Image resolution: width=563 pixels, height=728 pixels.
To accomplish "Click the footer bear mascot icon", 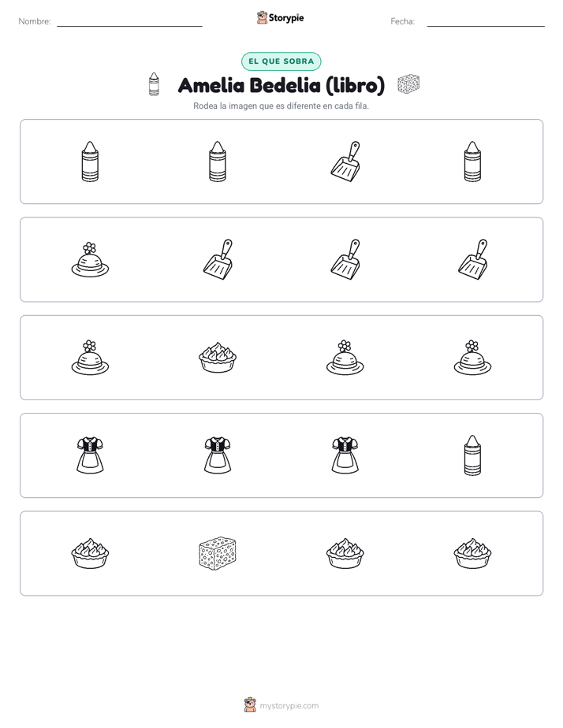I will 250,705.
